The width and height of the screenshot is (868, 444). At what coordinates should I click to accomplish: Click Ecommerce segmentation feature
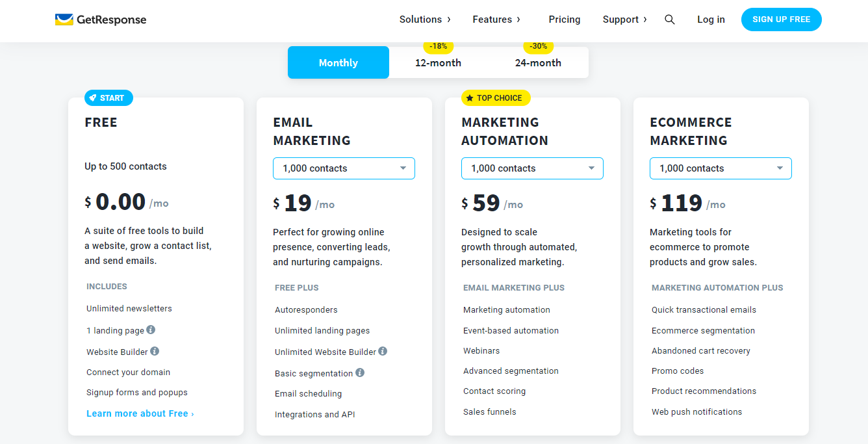point(703,331)
